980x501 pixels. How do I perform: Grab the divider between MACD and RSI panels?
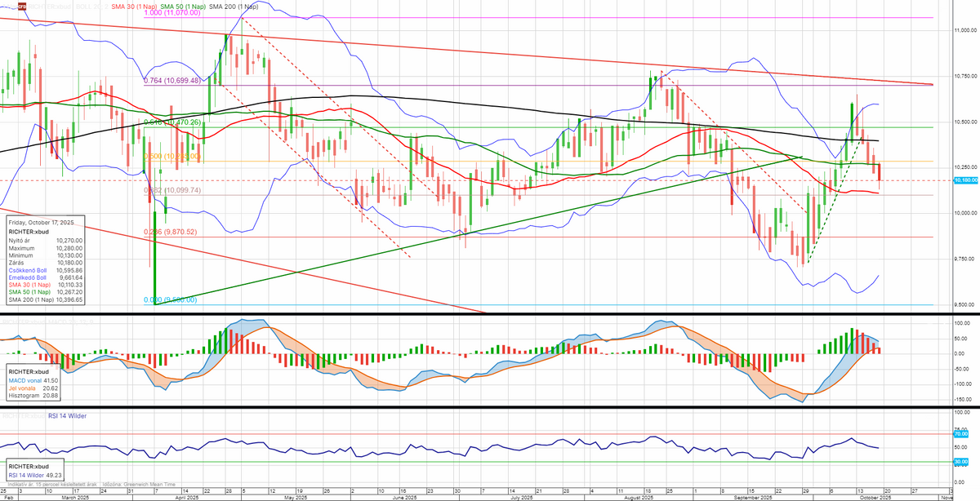490,406
